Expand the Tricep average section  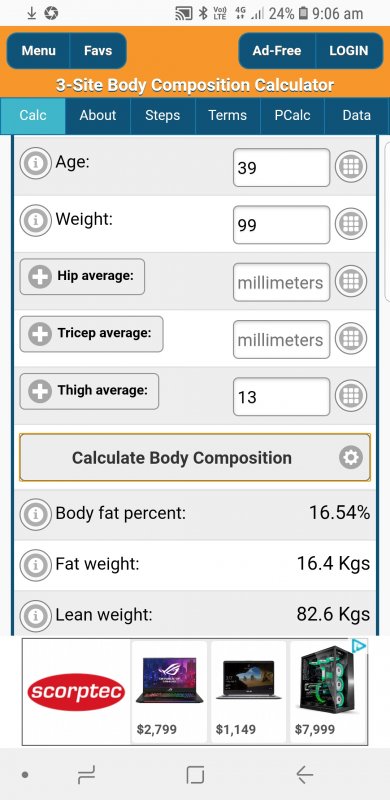pyautogui.click(x=91, y=334)
